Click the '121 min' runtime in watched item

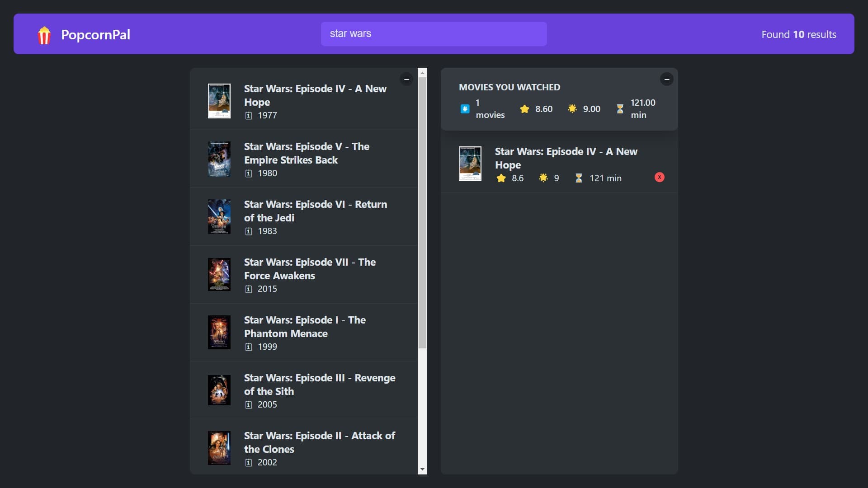605,178
